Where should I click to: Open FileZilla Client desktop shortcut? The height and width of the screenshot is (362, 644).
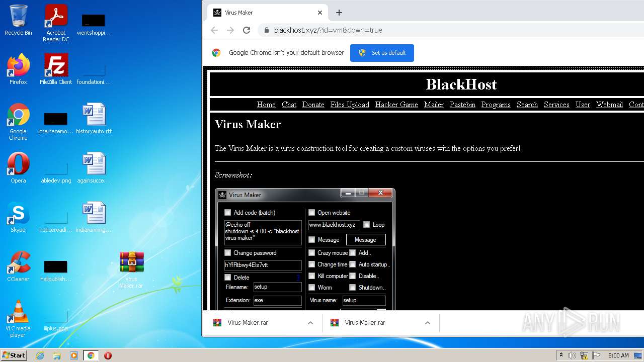(56, 69)
